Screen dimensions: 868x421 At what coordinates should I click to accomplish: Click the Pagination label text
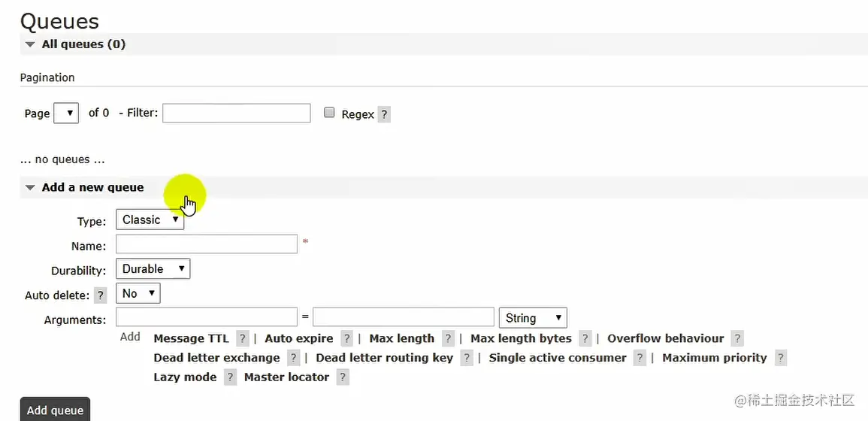pos(47,77)
